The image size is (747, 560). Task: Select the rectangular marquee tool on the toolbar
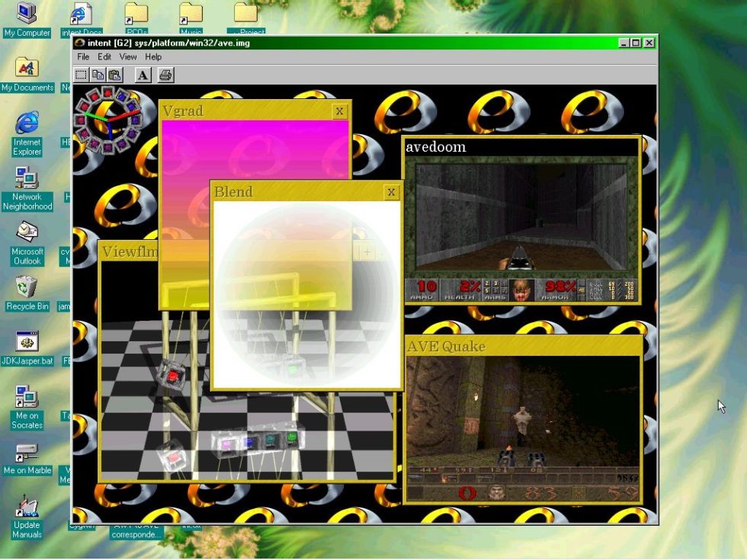81,75
